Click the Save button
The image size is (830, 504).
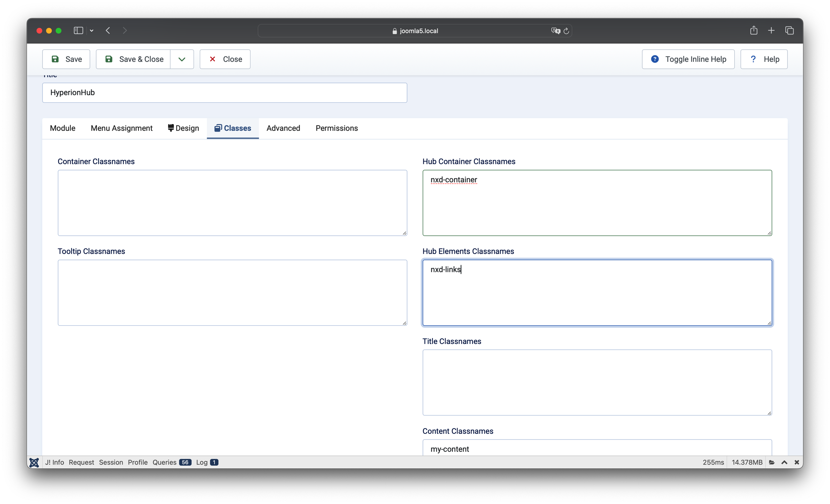[66, 59]
